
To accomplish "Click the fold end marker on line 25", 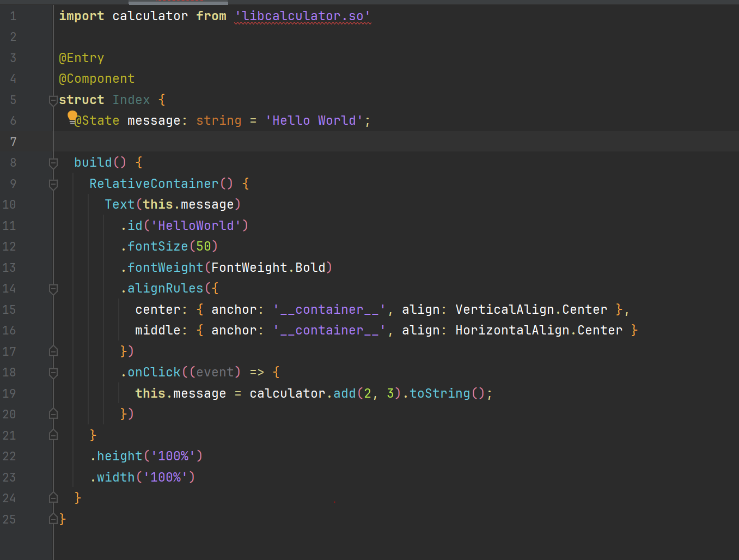I will 53,519.
